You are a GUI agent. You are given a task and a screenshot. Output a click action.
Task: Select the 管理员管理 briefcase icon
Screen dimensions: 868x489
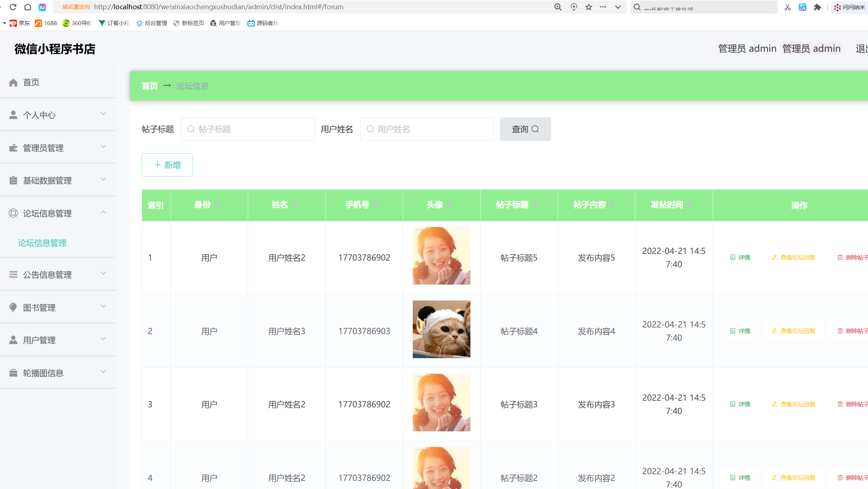click(x=13, y=147)
